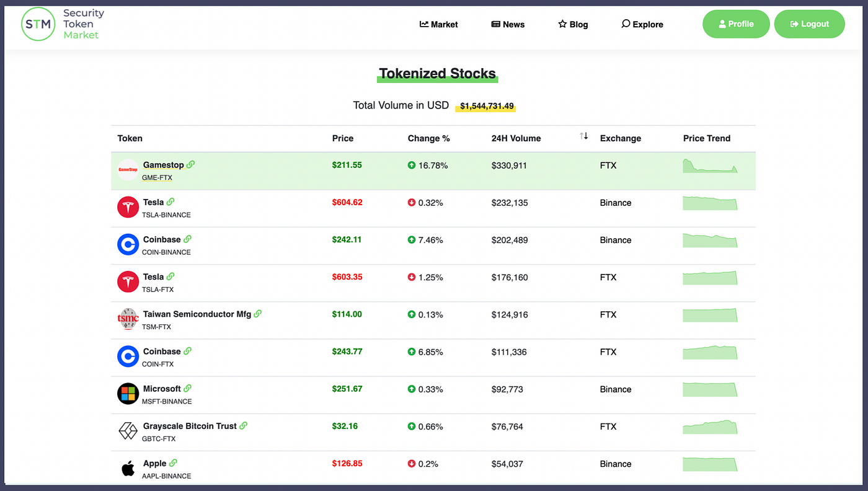Viewport: 868px width, 491px height.
Task: Click the Tokenized Stocks heading
Action: 438,74
